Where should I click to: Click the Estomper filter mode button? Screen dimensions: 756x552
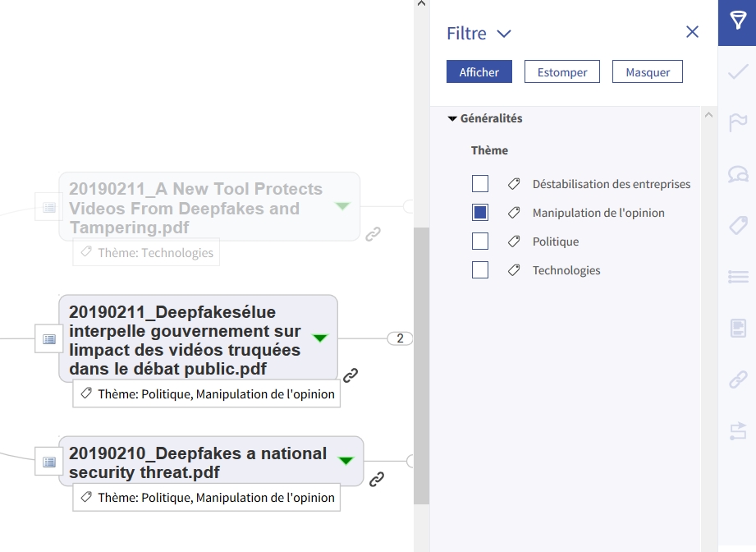[562, 72]
